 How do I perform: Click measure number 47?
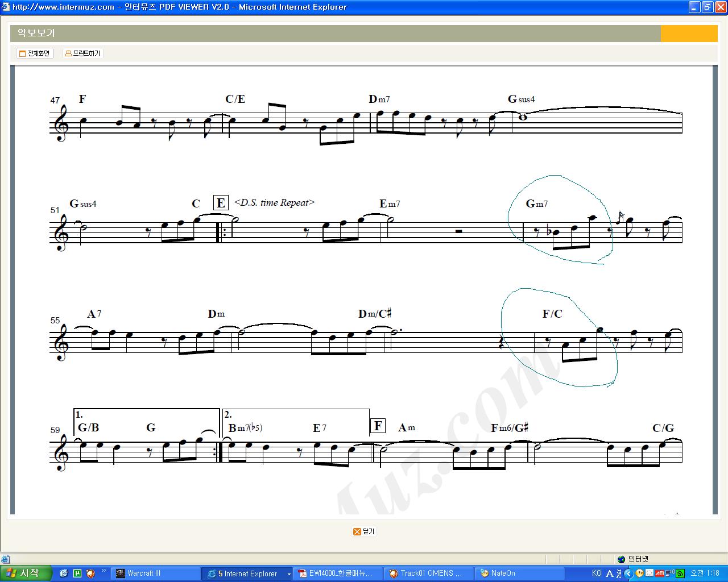click(55, 101)
